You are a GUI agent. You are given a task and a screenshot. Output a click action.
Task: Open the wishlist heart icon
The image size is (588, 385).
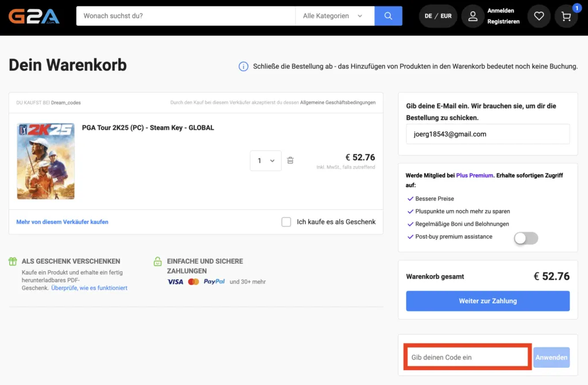pyautogui.click(x=539, y=17)
